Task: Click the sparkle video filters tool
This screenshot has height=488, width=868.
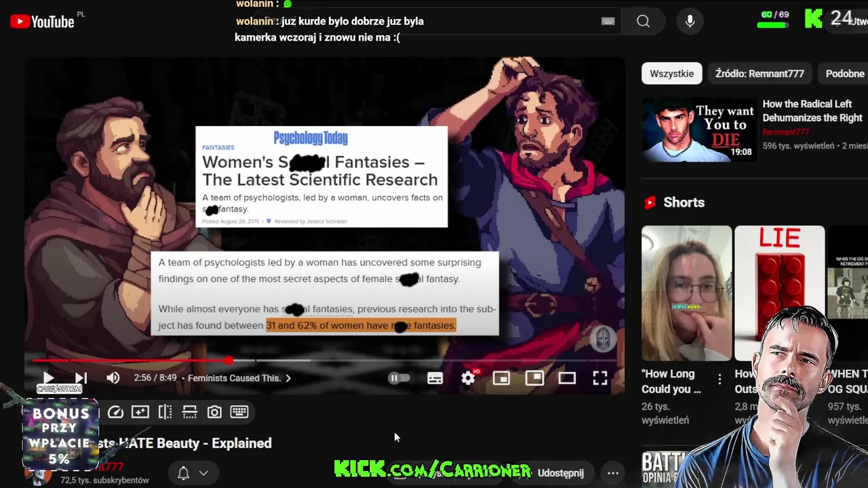Action: pos(140,412)
